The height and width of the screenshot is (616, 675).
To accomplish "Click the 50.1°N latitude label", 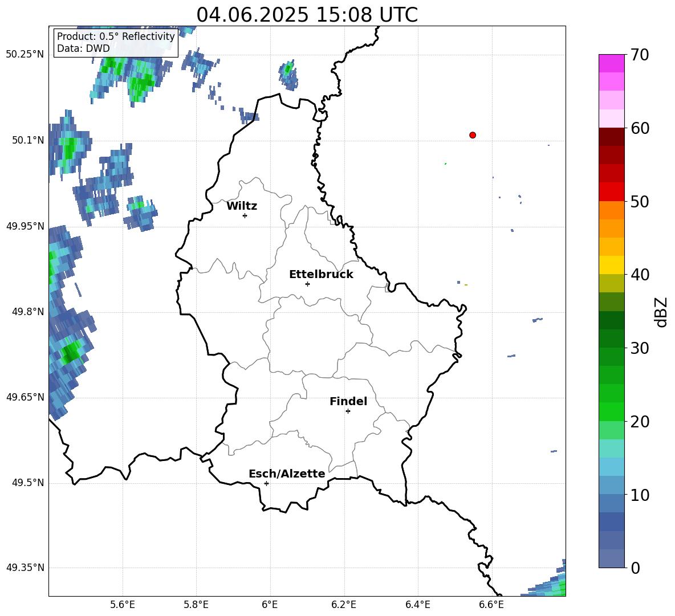I will 28,140.
